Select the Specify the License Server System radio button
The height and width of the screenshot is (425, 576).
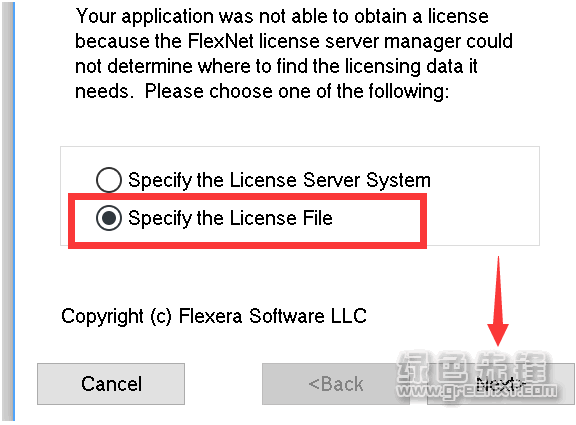109,180
